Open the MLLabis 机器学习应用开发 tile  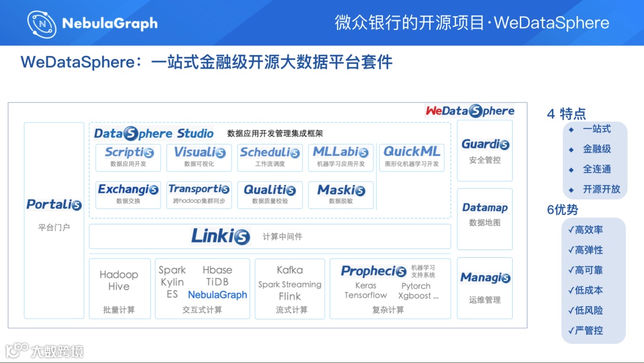[x=341, y=158]
